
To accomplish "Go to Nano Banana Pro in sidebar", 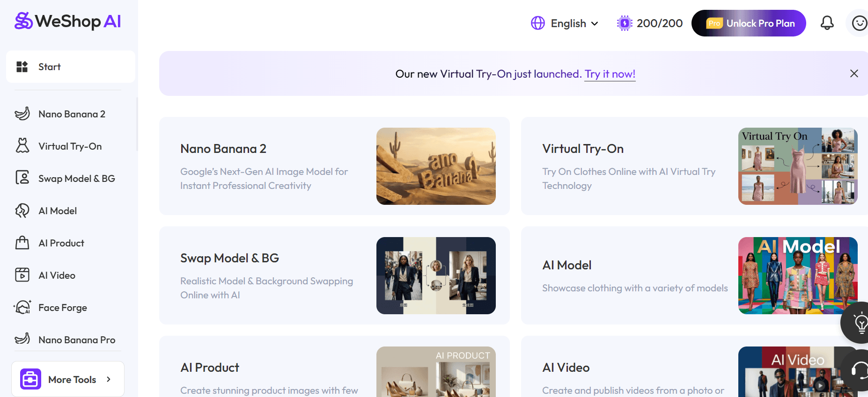I will (x=76, y=339).
